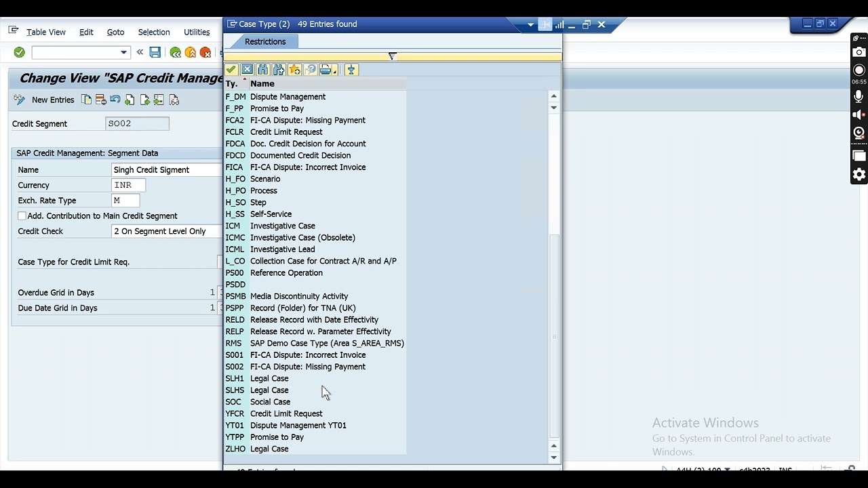Undo change with blue arrow icon

coord(115,100)
